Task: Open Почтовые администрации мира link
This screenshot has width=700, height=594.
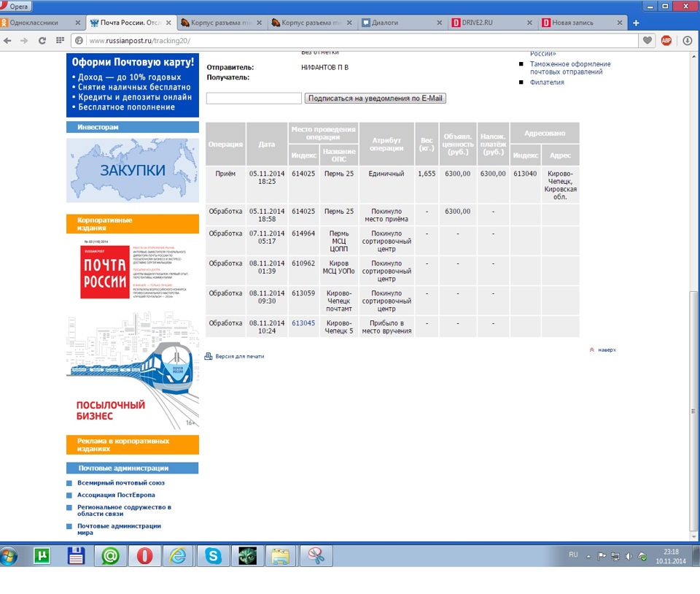Action: (x=119, y=529)
